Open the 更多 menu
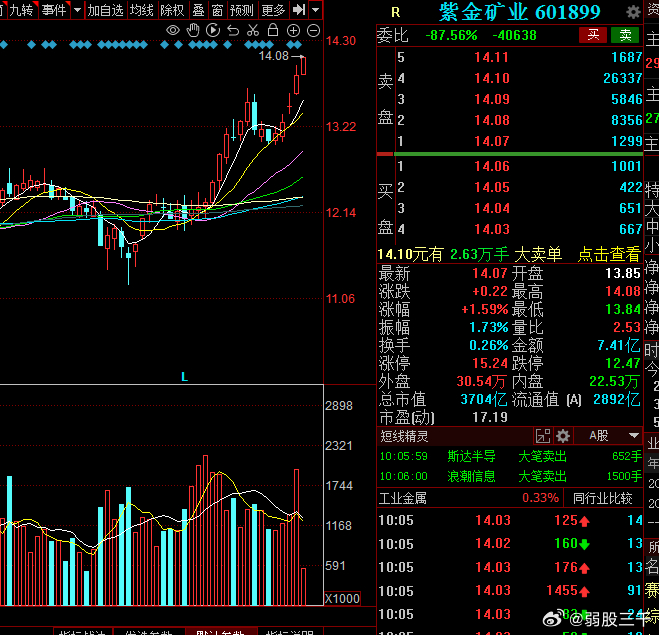The width and height of the screenshot is (659, 635). (273, 10)
